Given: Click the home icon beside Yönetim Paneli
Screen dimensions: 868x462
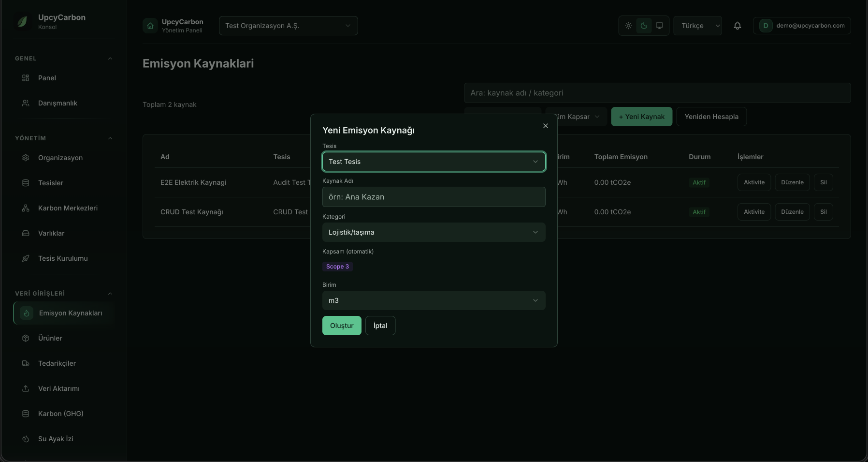Looking at the screenshot, I should tap(150, 26).
